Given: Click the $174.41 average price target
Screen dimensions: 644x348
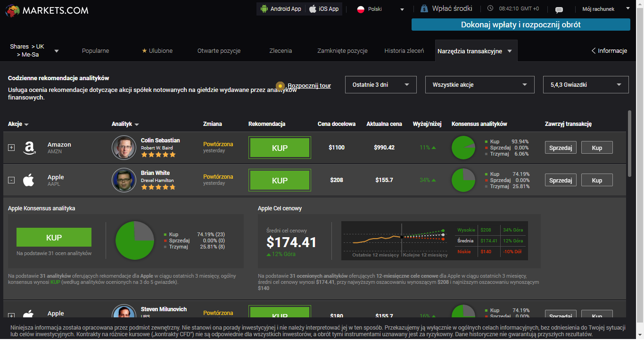Looking at the screenshot, I should pyautogui.click(x=291, y=242).
